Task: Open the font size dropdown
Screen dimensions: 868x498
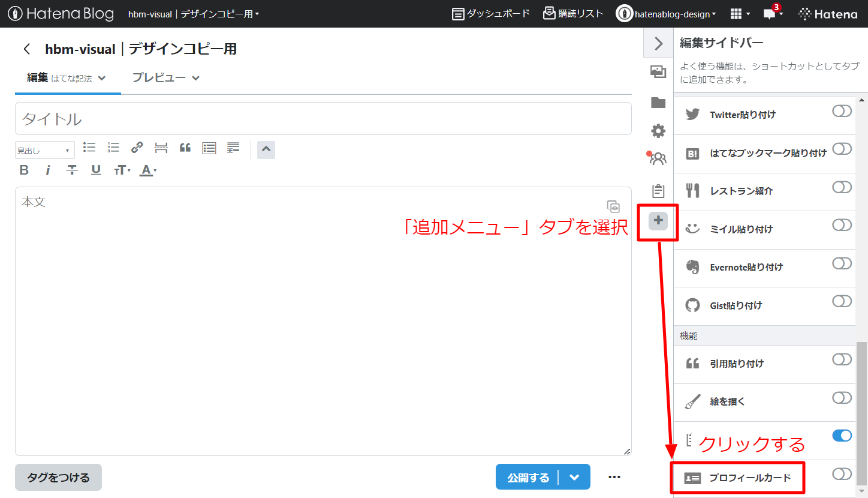Action: [x=122, y=170]
